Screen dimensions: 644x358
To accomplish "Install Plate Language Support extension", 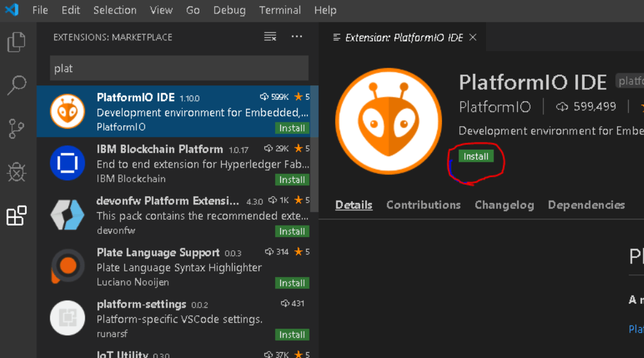I will point(292,283).
